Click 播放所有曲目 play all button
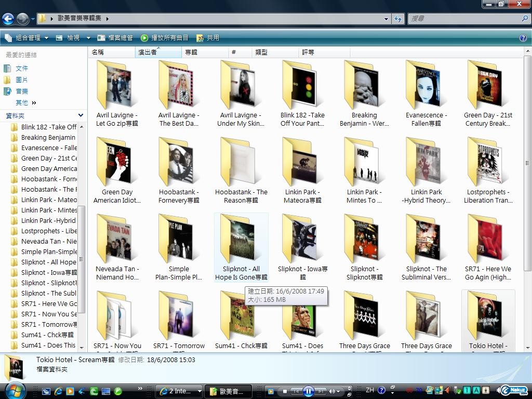This screenshot has width=532, height=399. click(164, 38)
